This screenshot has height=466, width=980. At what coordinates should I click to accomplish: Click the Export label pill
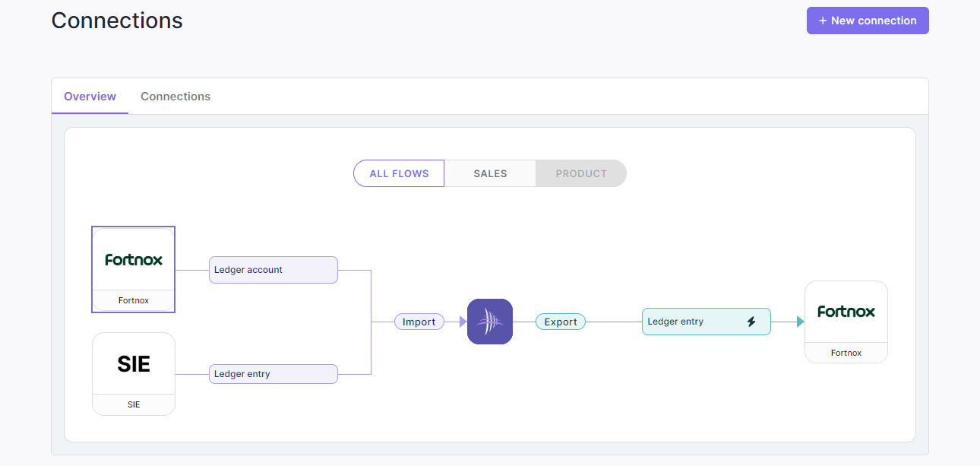click(561, 322)
